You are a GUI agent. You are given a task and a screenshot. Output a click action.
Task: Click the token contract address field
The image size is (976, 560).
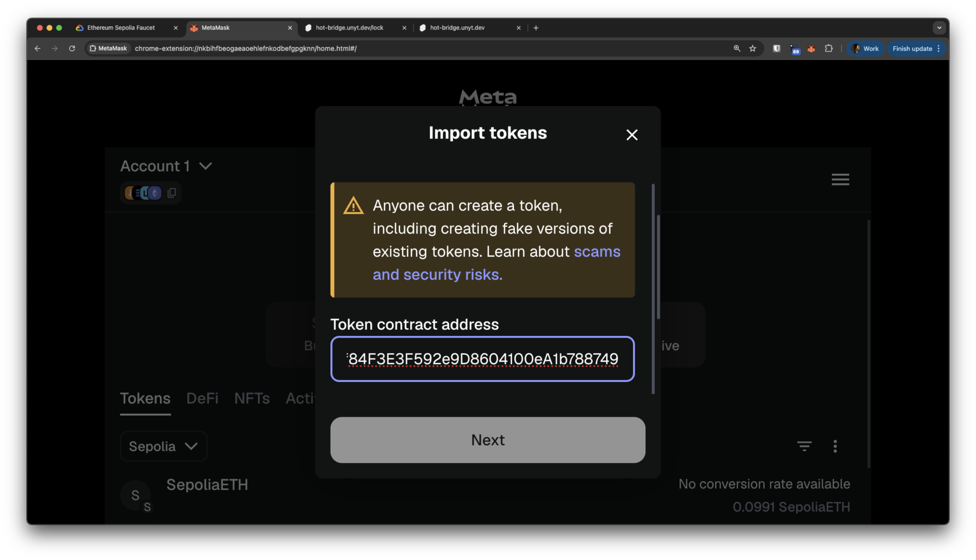482,359
